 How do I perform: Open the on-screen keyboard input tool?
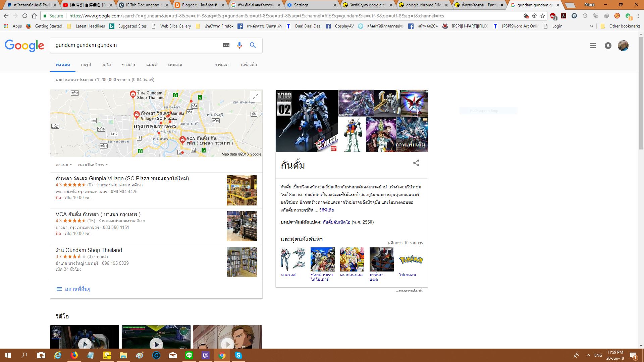(x=226, y=45)
